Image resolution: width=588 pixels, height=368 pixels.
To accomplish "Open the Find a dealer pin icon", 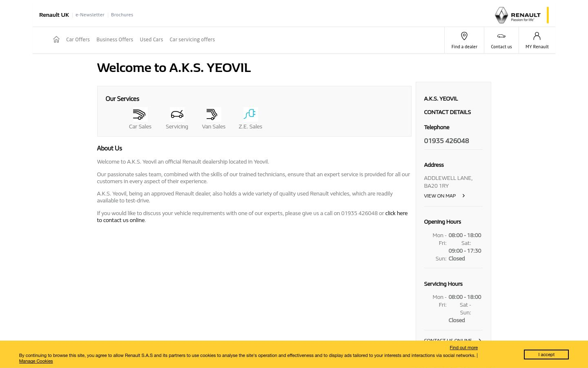I will [464, 36].
